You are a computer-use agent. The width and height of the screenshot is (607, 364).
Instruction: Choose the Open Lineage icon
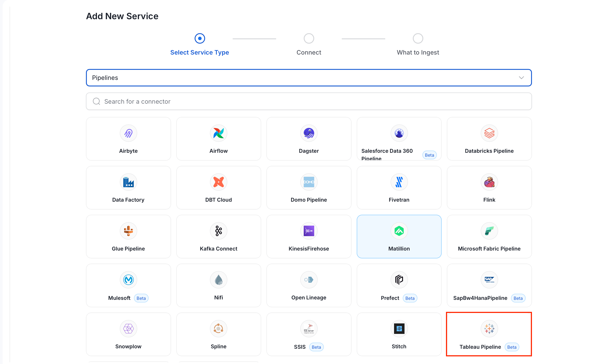click(x=309, y=280)
